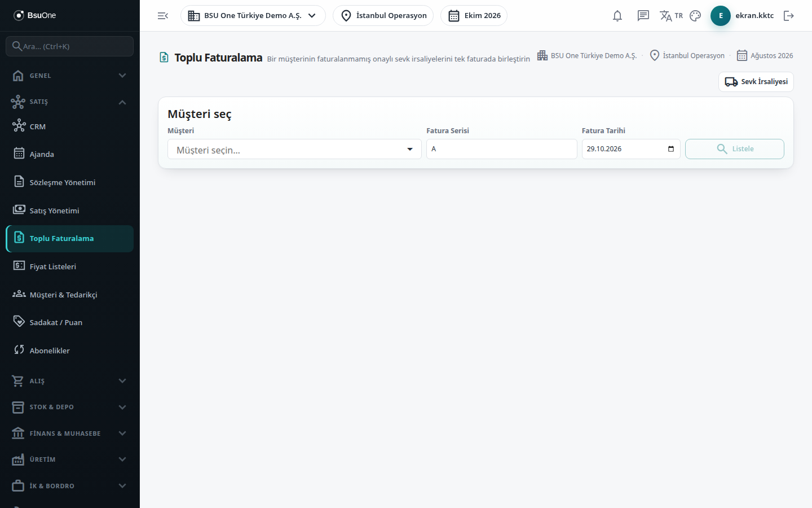Open Müşteri & Tedarikçi in the sidebar

pos(70,295)
